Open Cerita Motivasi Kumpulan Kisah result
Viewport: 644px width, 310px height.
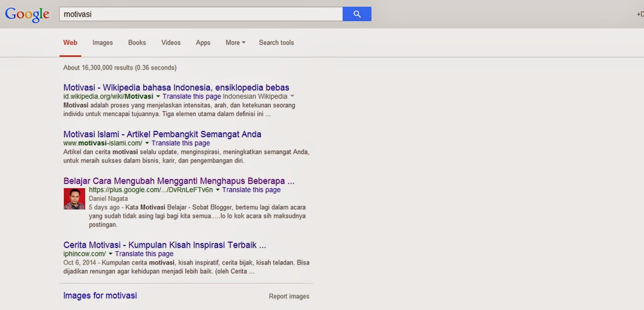165,245
